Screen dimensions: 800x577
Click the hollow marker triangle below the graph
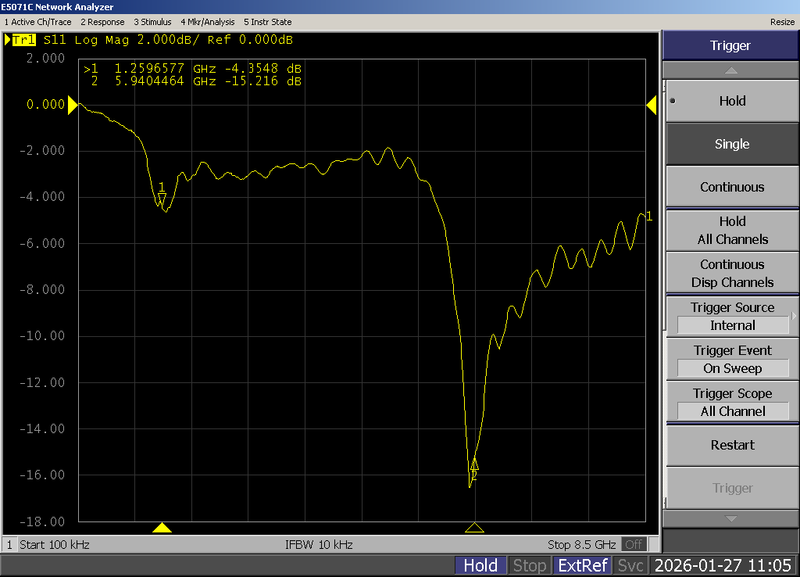[x=474, y=522]
